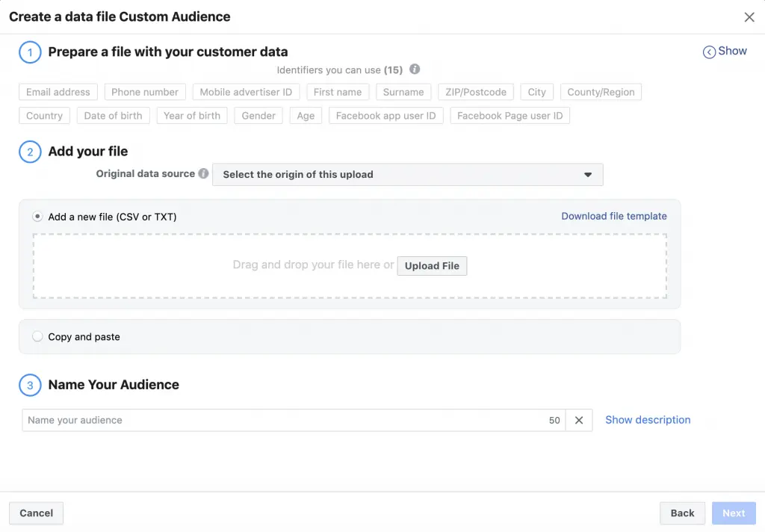Click the step 2 circle next to Add your file

(28, 152)
